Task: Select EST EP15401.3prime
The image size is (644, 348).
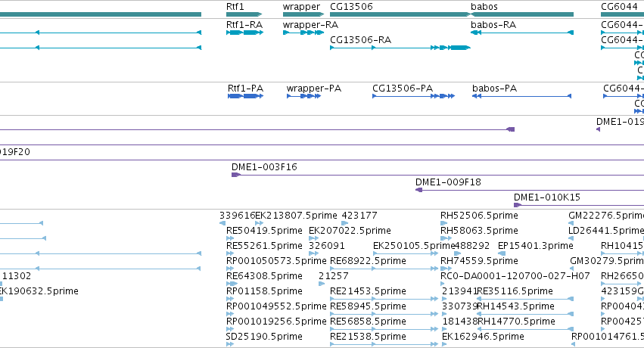Action: pyautogui.click(x=536, y=246)
